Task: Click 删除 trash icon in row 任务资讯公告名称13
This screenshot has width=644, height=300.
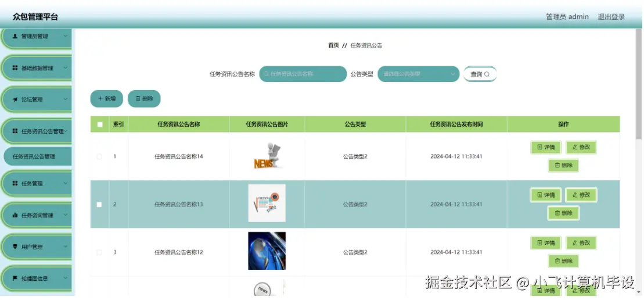Action: pyautogui.click(x=557, y=213)
